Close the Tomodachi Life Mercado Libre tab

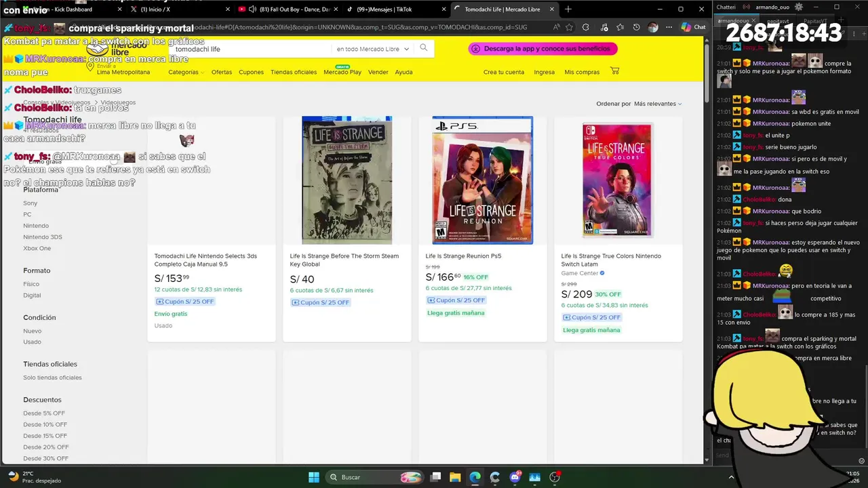pyautogui.click(x=551, y=9)
